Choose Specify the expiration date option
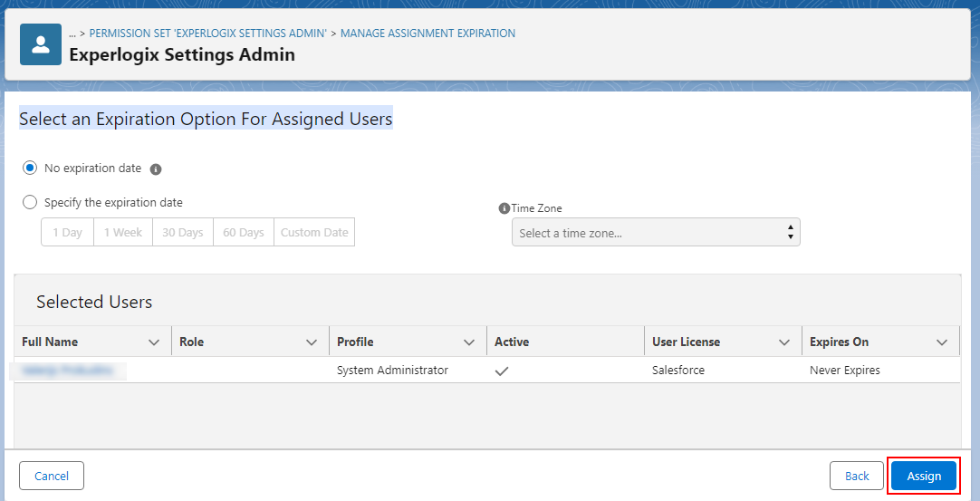 29,203
